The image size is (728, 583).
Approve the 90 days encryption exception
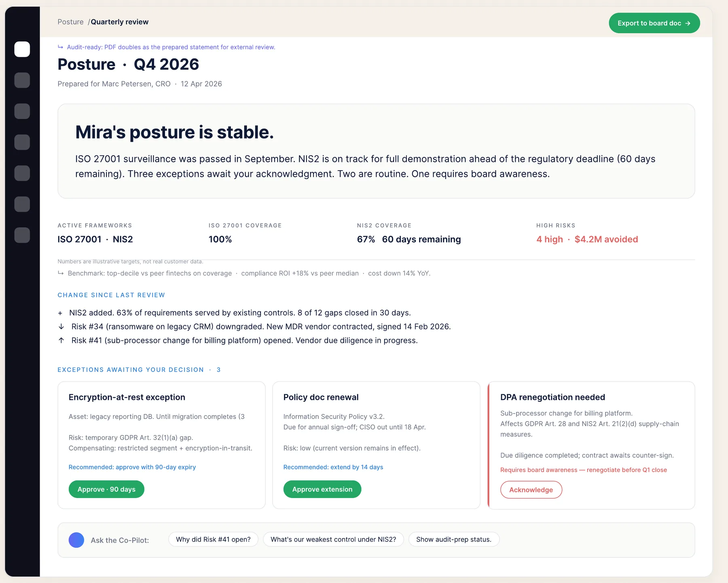(106, 489)
